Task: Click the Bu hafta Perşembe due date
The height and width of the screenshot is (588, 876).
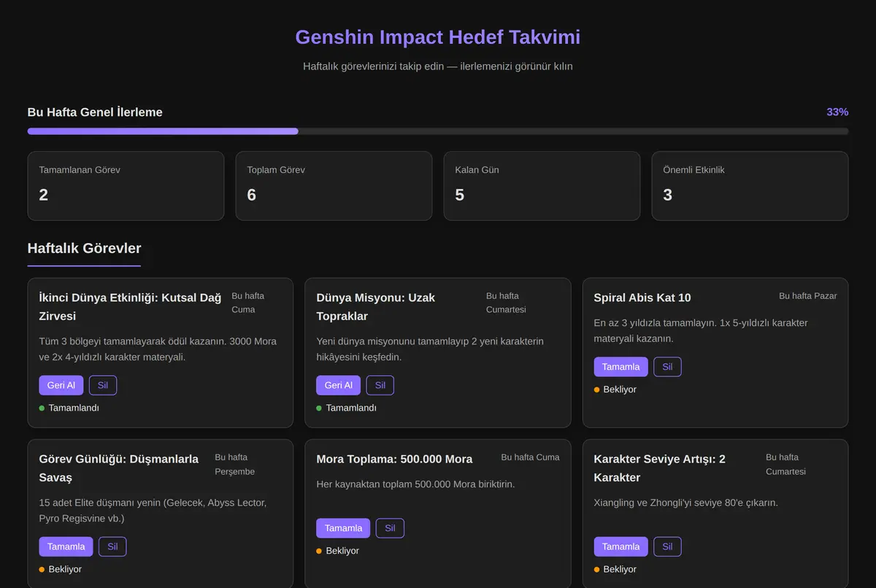Action: (235, 465)
